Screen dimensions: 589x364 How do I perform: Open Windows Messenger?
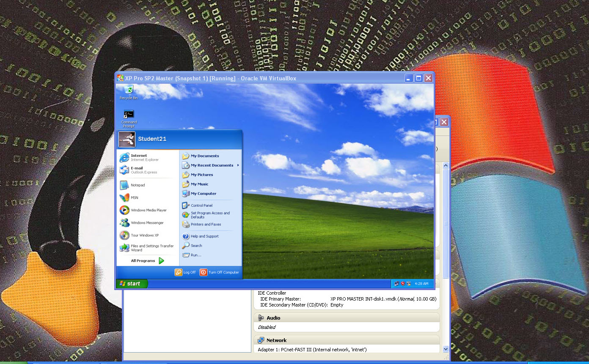click(147, 223)
